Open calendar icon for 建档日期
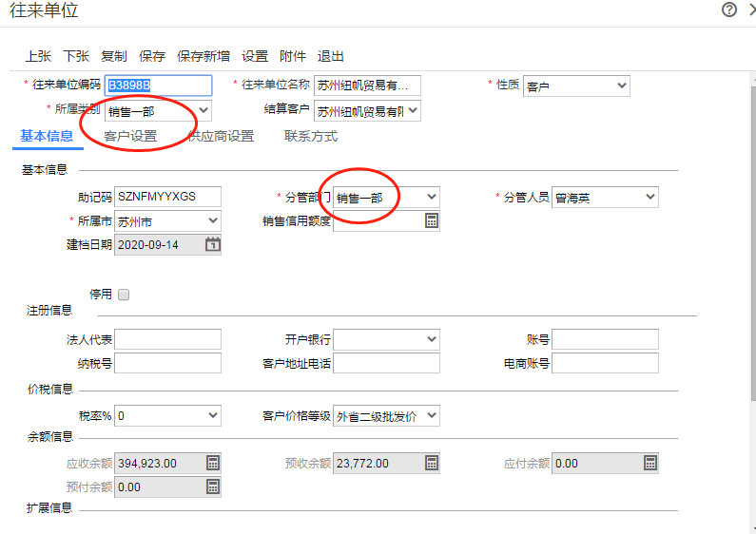Image resolution: width=756 pixels, height=534 pixels. coord(213,244)
